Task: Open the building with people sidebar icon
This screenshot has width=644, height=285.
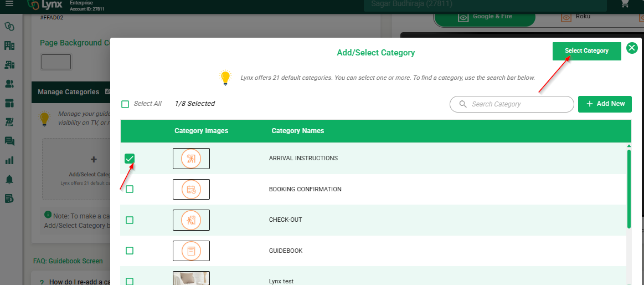Action: (x=9, y=64)
